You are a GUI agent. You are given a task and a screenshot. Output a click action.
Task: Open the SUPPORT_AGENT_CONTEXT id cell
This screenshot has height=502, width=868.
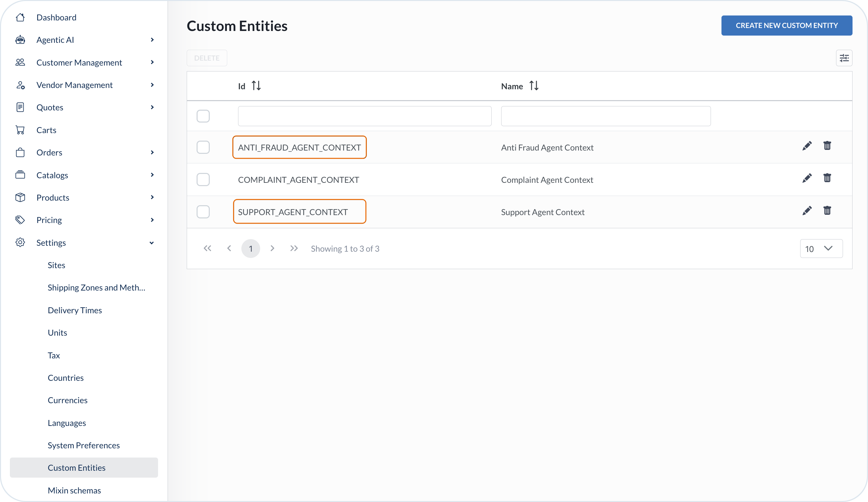[x=293, y=212]
